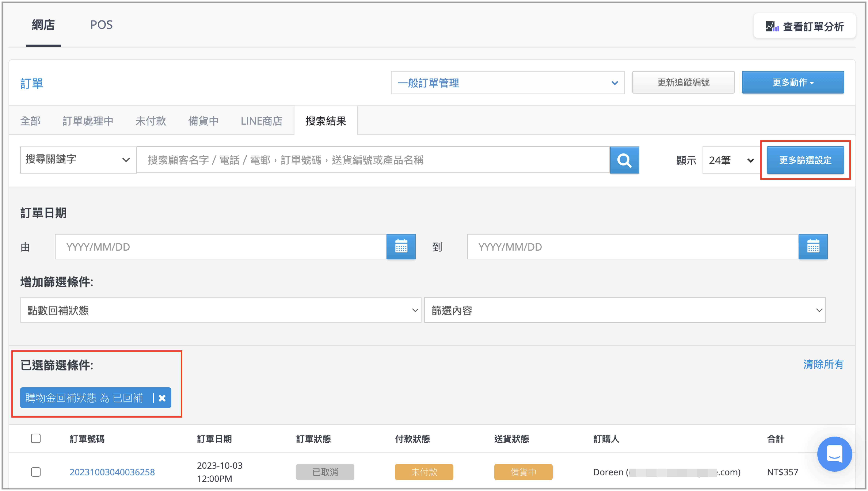
Task: Click the 訂單日期 column header
Action: point(214,439)
